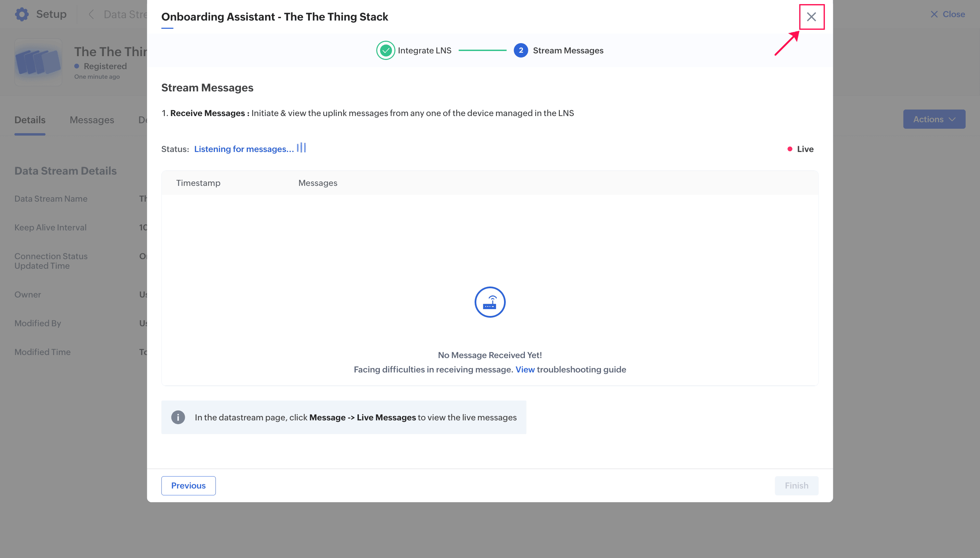
Task: Click the Messages column header
Action: coord(318,183)
